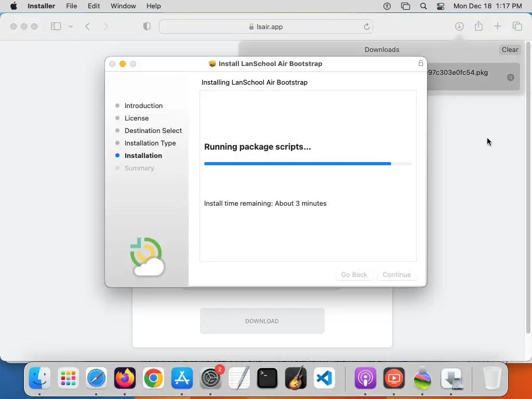Open Google Chrome from the Dock
Screen dimensions: 532x399
click(153, 378)
